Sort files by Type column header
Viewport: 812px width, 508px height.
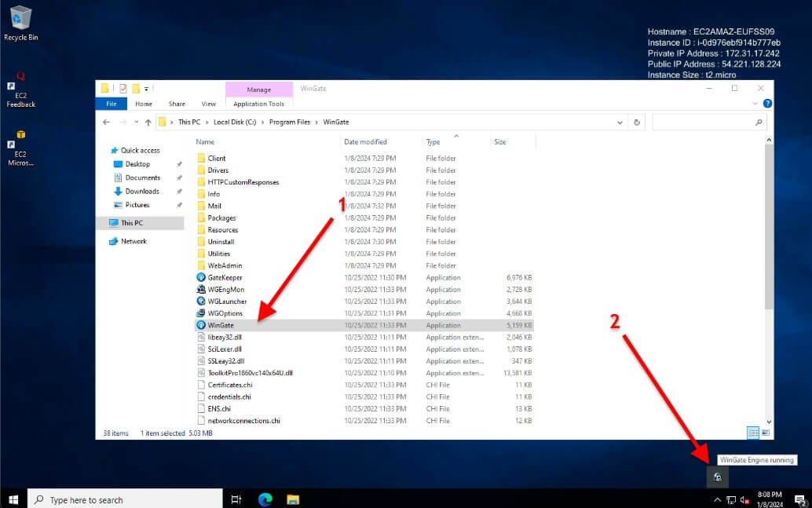[x=433, y=142]
